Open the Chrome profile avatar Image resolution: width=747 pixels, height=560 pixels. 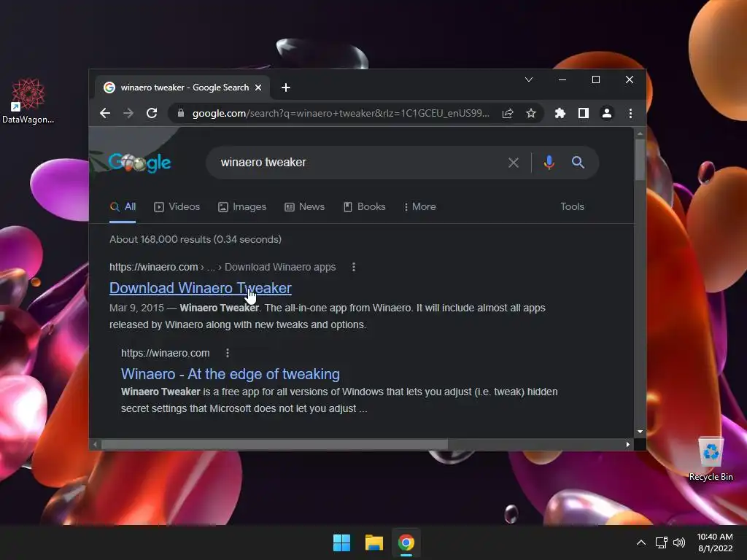[607, 113]
